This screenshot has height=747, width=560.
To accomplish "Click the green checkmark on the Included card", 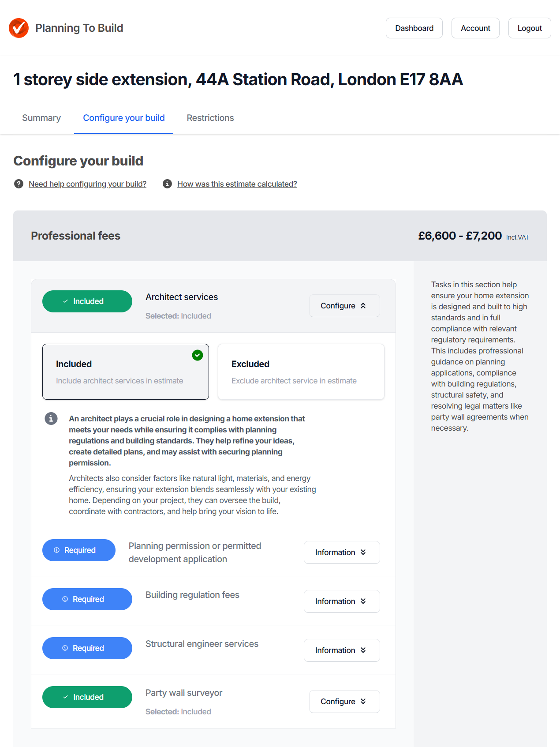I will click(198, 355).
